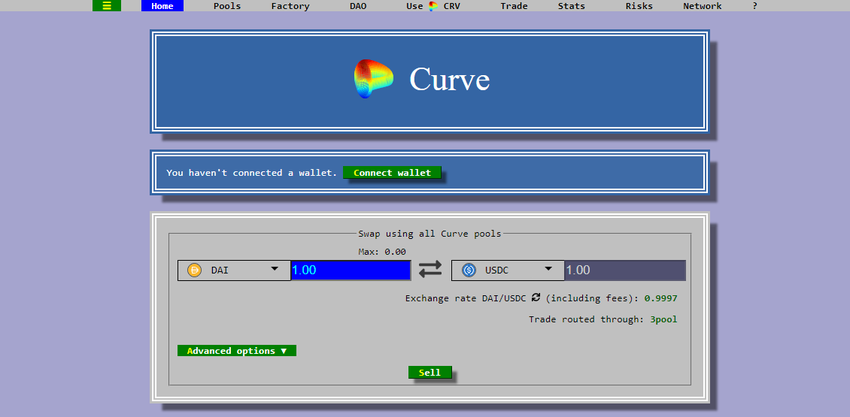Open the DAI token dropdown
Screen dimensions: 850x417
tap(234, 270)
